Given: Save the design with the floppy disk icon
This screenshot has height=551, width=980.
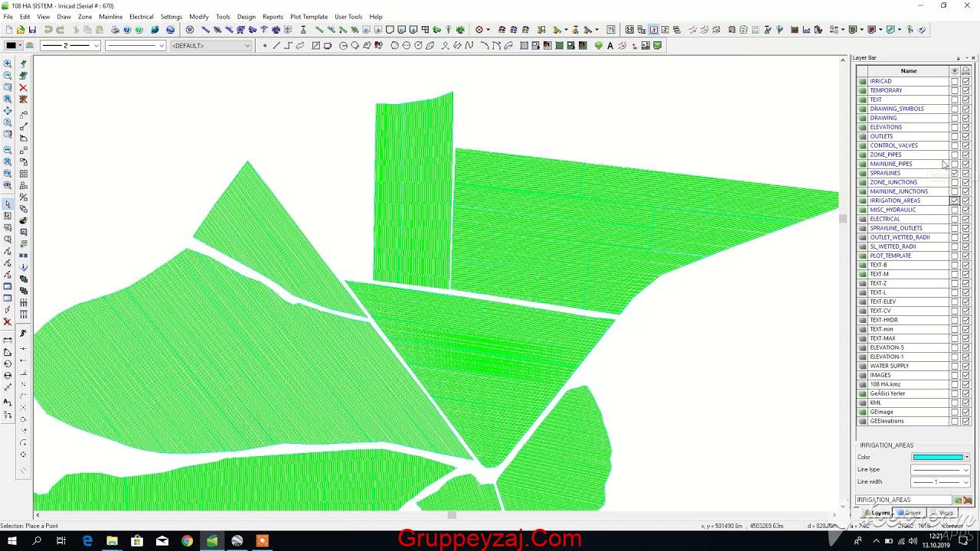Looking at the screenshot, I should [x=32, y=30].
